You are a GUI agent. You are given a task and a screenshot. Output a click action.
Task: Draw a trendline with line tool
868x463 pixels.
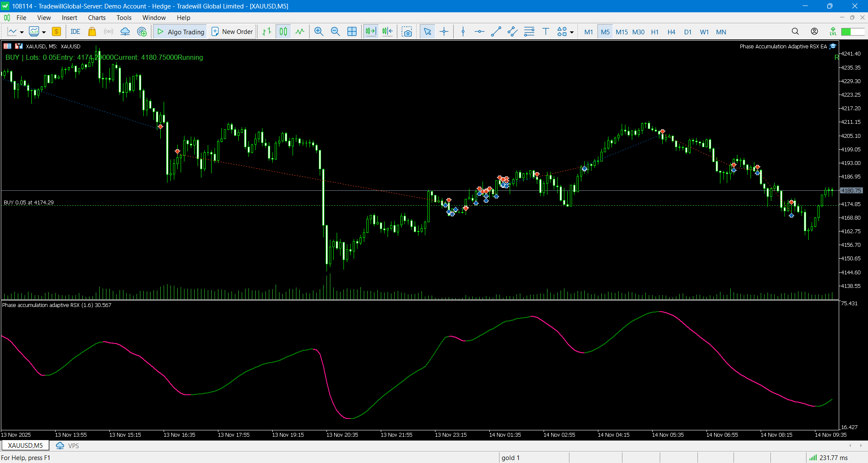[x=496, y=32]
